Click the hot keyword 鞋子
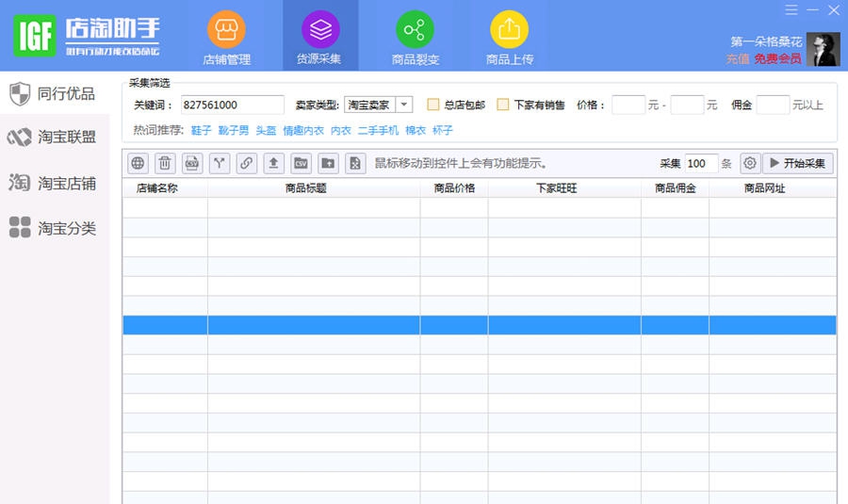 (201, 130)
